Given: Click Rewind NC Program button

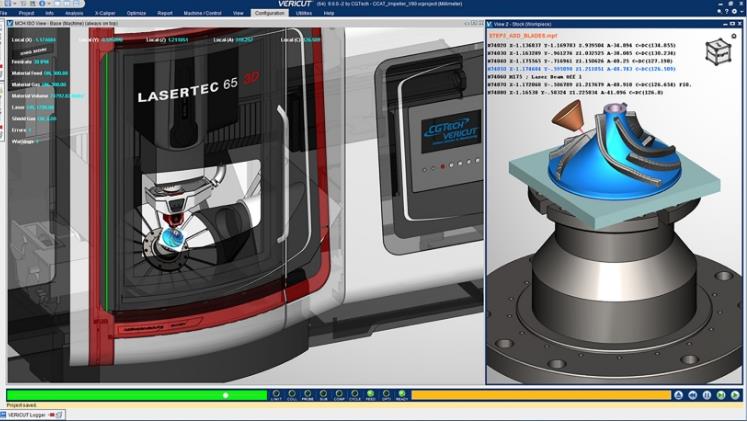Looking at the screenshot, I should tap(693, 395).
